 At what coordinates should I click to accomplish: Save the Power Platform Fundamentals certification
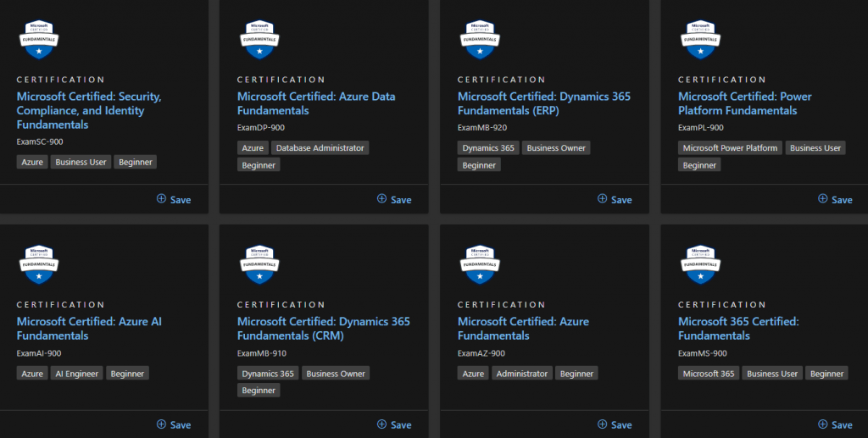835,200
